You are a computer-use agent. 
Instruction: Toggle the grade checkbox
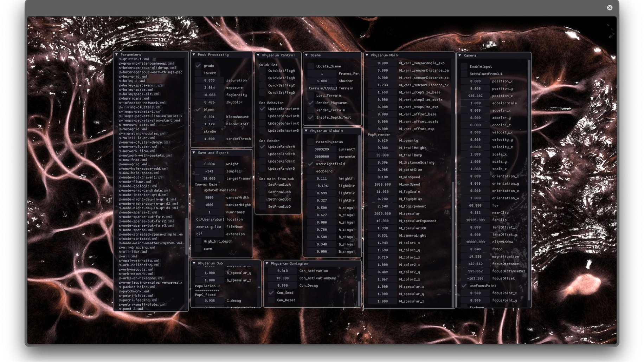point(198,66)
